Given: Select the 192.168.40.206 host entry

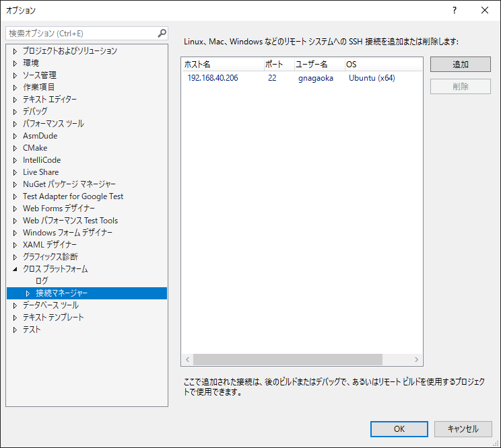Looking at the screenshot, I should tap(213, 78).
